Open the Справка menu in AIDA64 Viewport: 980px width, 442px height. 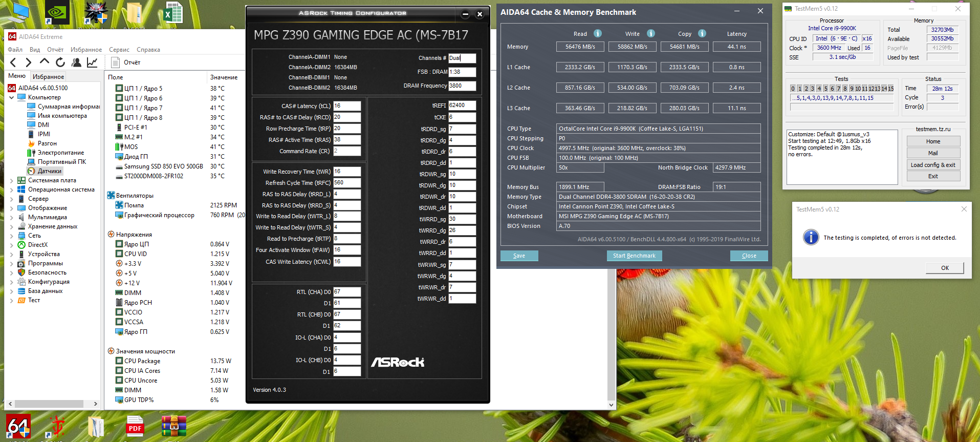point(148,50)
